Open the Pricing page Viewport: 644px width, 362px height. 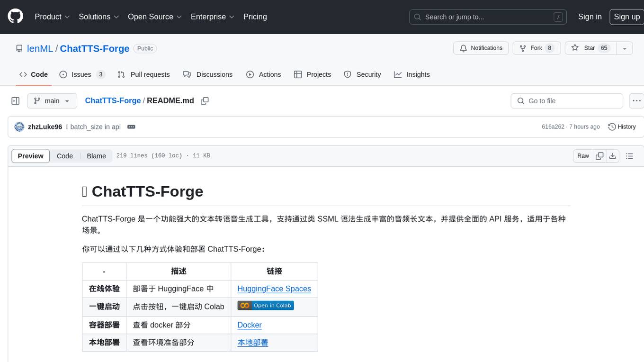pyautogui.click(x=255, y=17)
